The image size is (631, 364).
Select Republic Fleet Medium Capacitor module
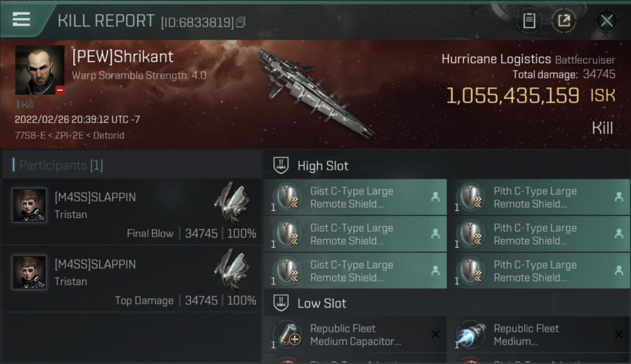point(355,335)
